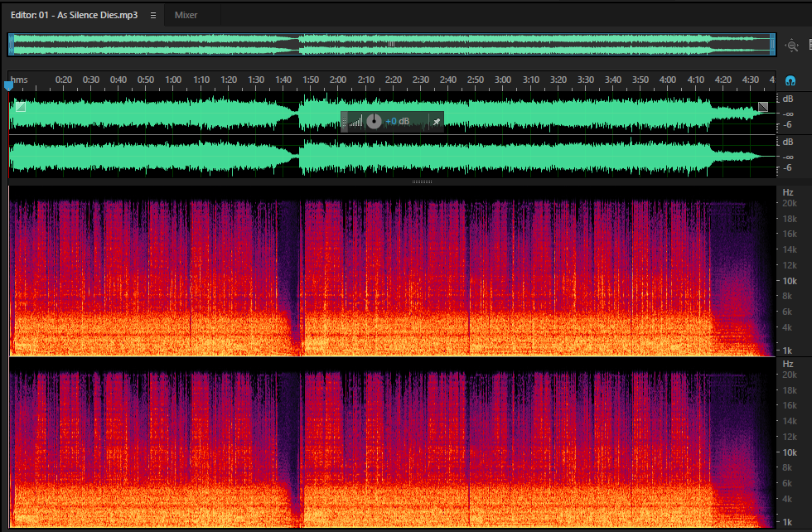The width and height of the screenshot is (812, 532).
Task: Click the Zoom Out Full magnifier icon
Action: (791, 46)
